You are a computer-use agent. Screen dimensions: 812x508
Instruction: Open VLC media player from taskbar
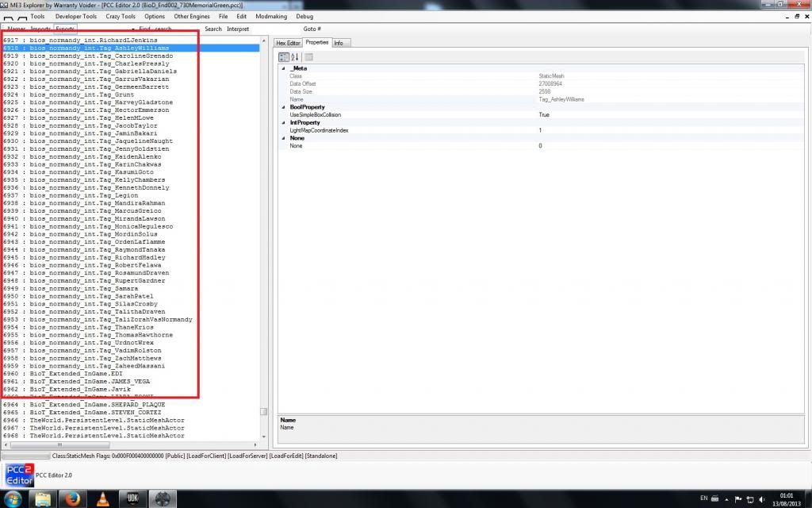coord(101,498)
